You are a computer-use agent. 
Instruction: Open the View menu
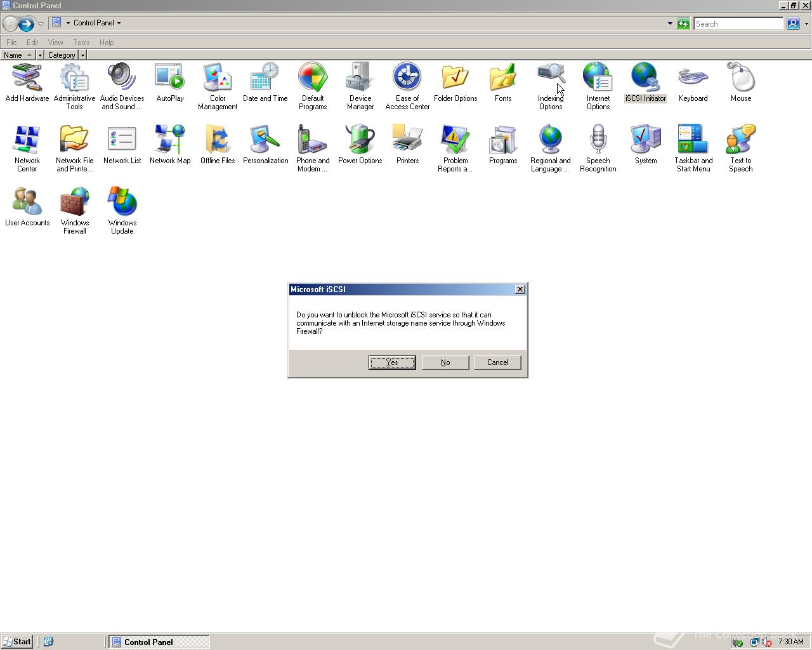[x=55, y=43]
